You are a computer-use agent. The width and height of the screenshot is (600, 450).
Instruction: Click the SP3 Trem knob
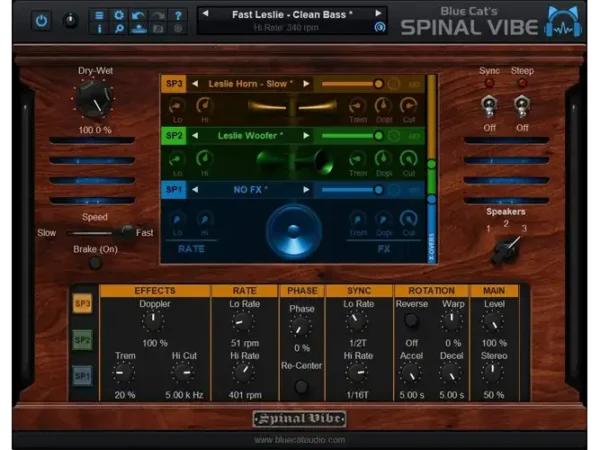pos(357,106)
